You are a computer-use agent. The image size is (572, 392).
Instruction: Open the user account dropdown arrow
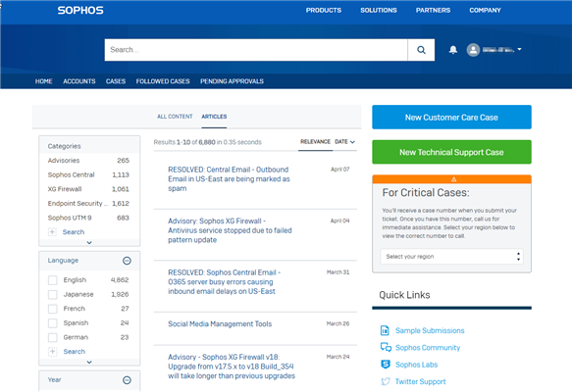click(519, 50)
